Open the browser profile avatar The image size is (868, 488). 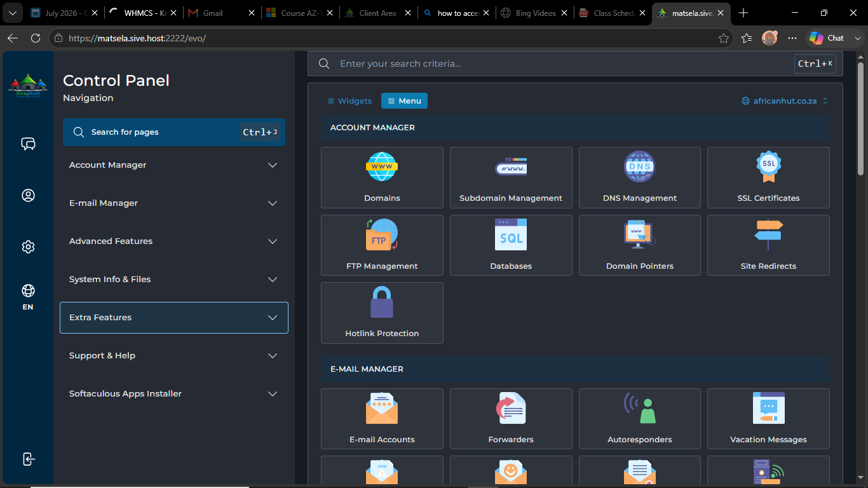point(770,38)
